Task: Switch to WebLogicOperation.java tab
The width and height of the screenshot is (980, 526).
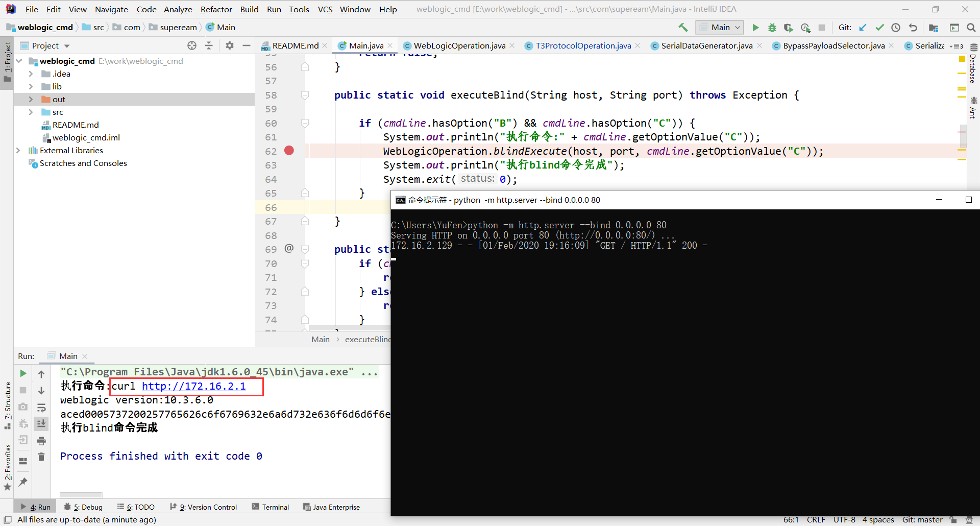Action: pyautogui.click(x=459, y=45)
